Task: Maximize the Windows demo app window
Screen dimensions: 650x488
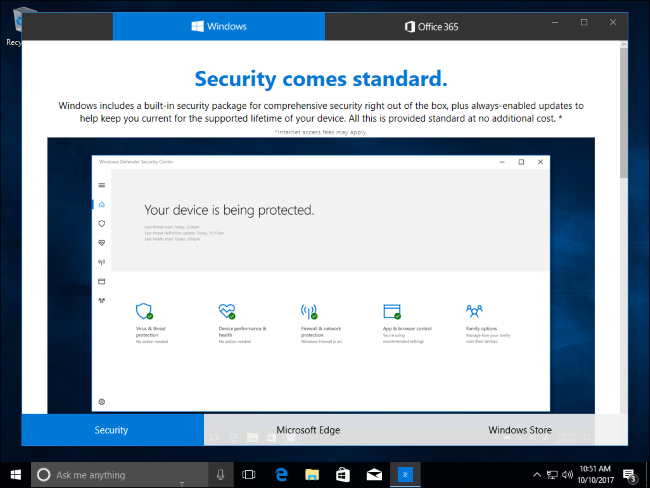Action: (584, 22)
